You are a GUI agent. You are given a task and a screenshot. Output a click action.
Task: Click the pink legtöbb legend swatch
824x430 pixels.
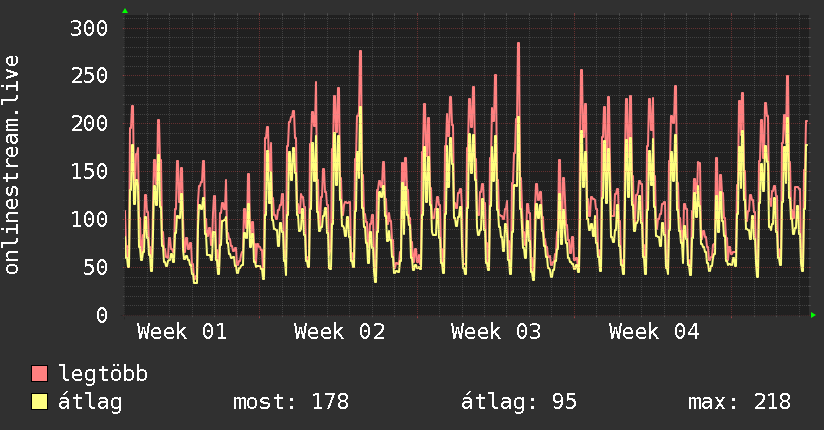(x=39, y=373)
